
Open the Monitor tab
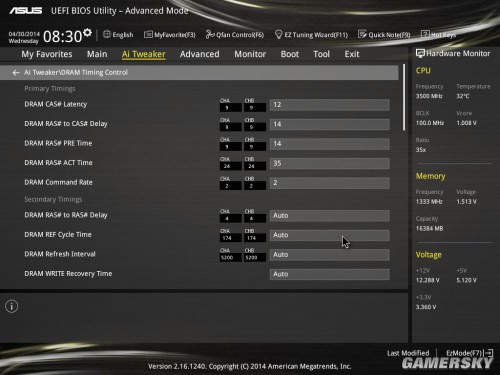[250, 54]
